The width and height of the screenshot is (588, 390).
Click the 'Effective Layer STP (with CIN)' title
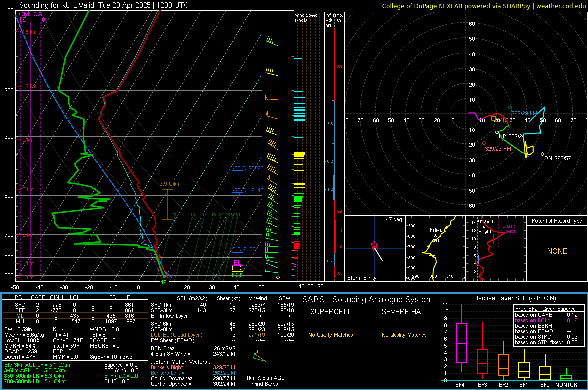(513, 298)
